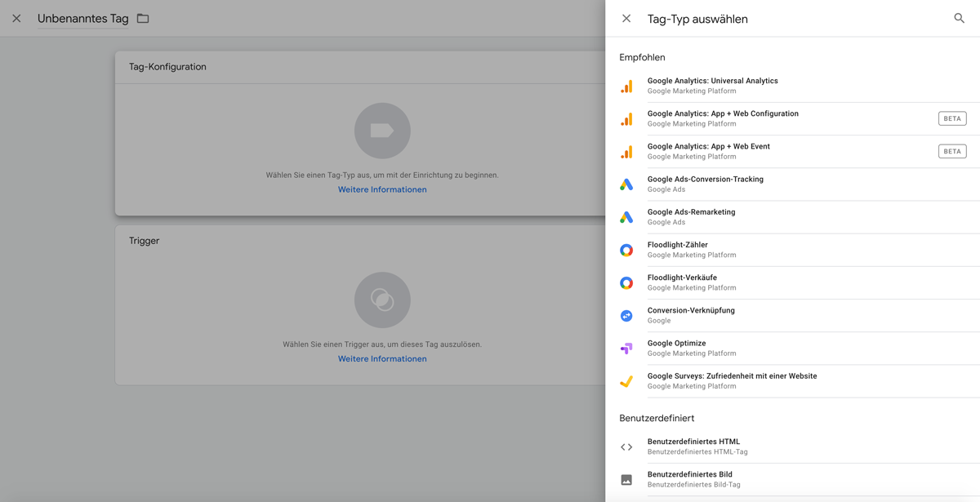This screenshot has width=980, height=502.
Task: Click the Benutzerdefiniertes HTML code brackets icon
Action: pyautogui.click(x=626, y=446)
